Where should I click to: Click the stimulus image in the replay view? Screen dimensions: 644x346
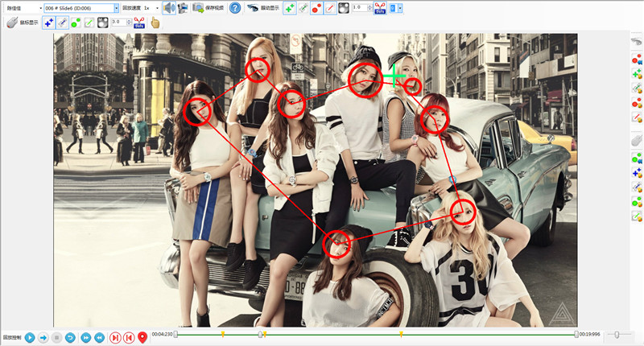[x=316, y=180]
